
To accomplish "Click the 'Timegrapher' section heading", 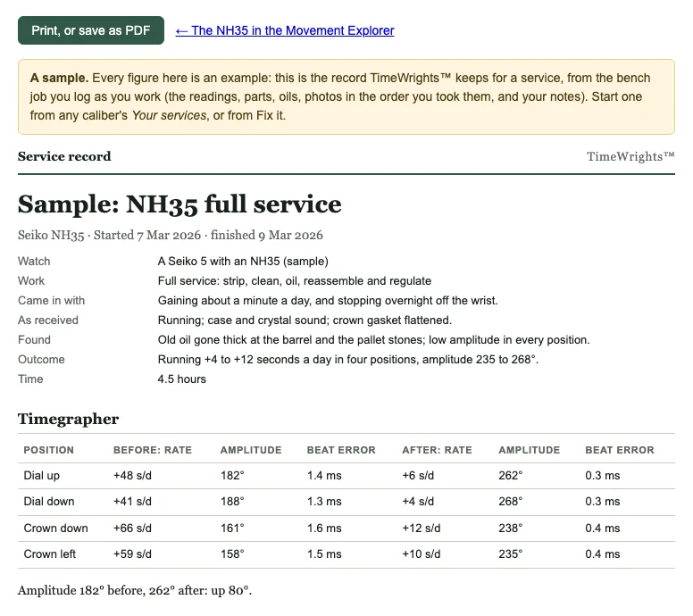I will [x=69, y=419].
